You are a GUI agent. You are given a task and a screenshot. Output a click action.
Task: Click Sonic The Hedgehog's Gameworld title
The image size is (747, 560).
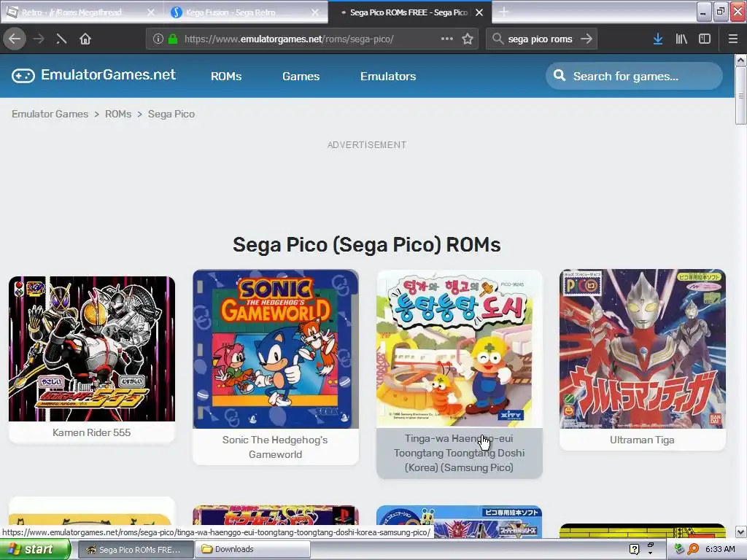(x=275, y=447)
